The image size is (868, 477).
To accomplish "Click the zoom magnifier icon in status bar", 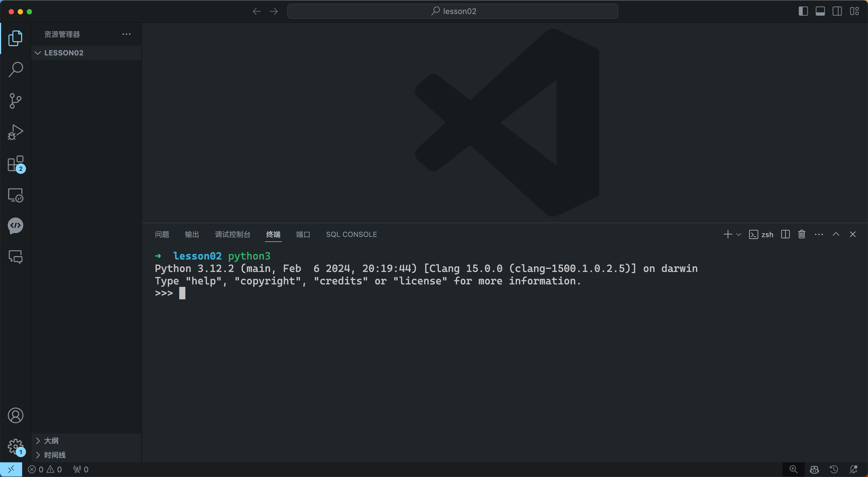I will tap(794, 469).
